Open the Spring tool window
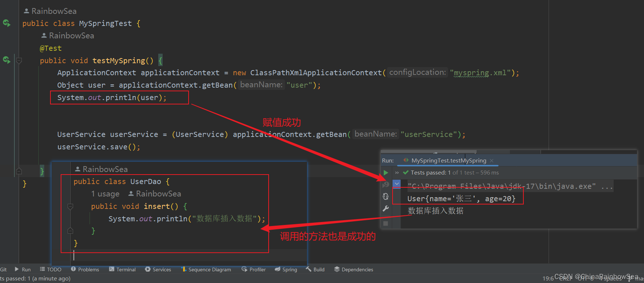The height and width of the screenshot is (283, 644). tap(286, 269)
